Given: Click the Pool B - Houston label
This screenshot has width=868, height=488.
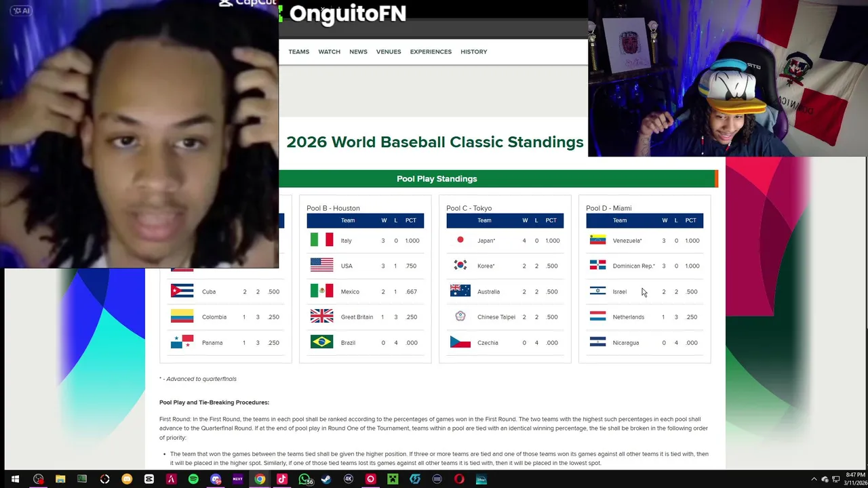Looking at the screenshot, I should [x=333, y=208].
